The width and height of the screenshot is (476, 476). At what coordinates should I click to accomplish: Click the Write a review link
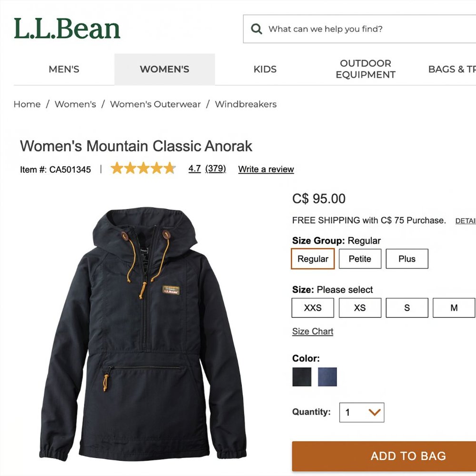266,169
